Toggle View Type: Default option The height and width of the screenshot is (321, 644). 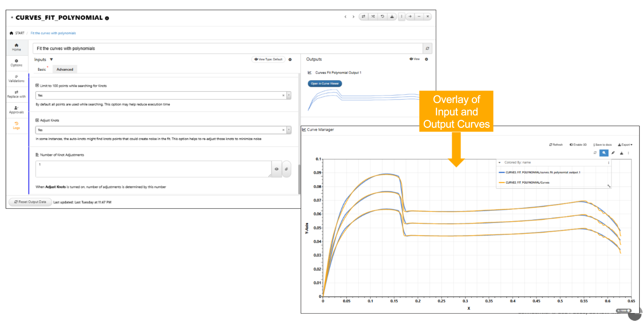click(268, 59)
